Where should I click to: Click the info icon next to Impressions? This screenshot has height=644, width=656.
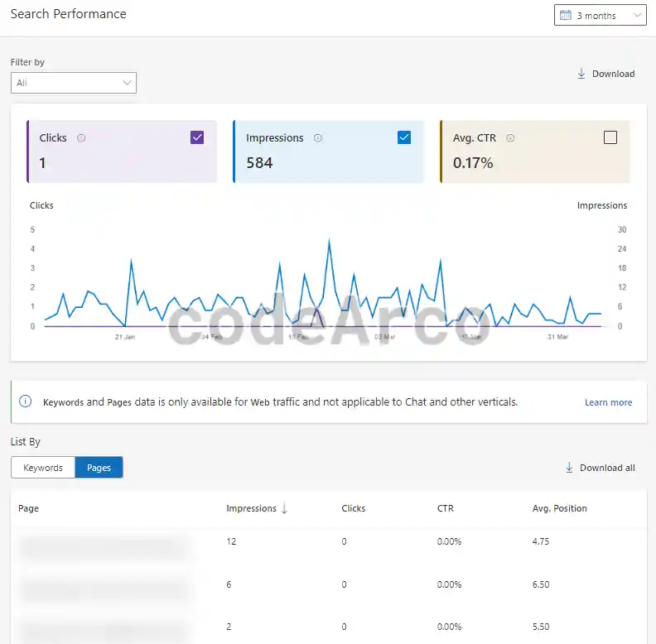pyautogui.click(x=318, y=138)
